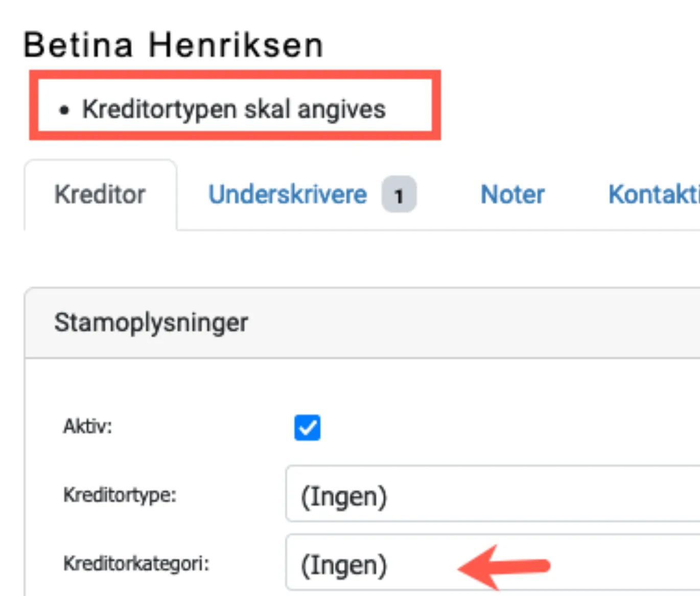Screen dimensions: 700x596
Task: Click the Stamoplysninger panel header
Action: point(362,323)
